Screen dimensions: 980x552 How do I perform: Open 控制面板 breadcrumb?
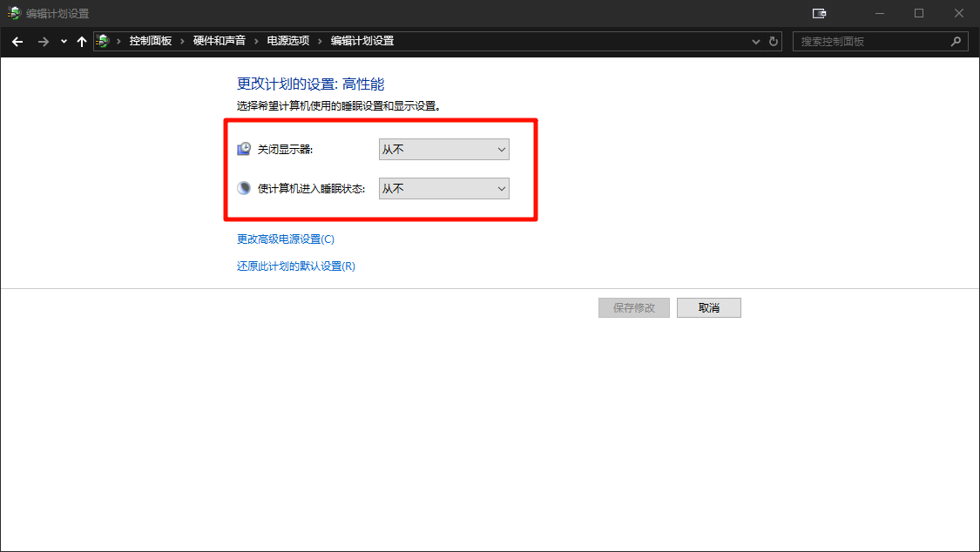151,41
